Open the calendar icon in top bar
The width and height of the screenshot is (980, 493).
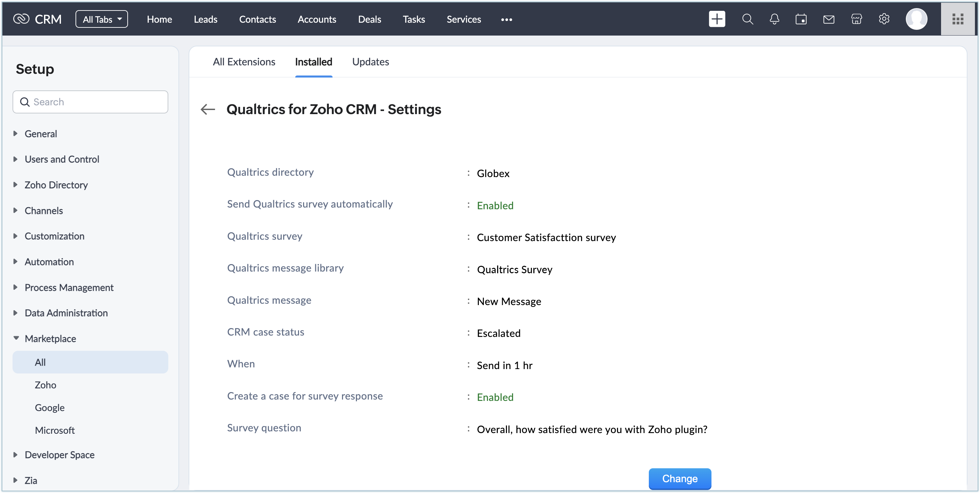tap(801, 19)
